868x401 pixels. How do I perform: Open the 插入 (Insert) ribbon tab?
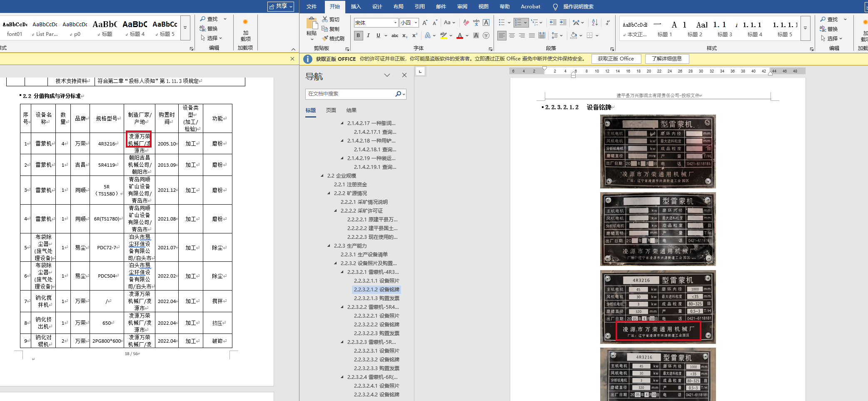[x=356, y=7]
